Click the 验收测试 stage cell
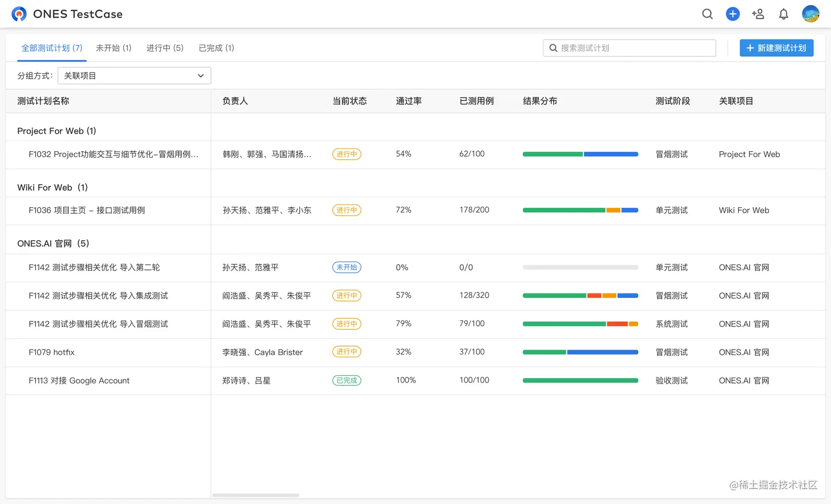 672,381
